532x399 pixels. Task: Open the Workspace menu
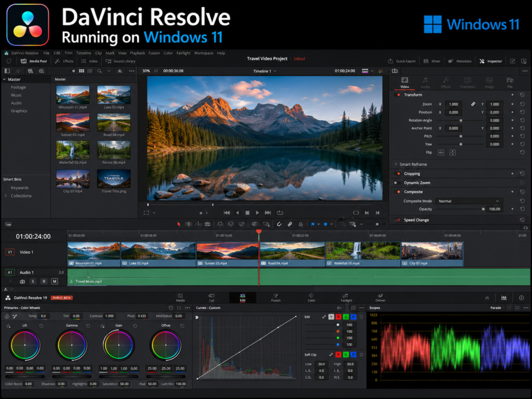(x=204, y=53)
